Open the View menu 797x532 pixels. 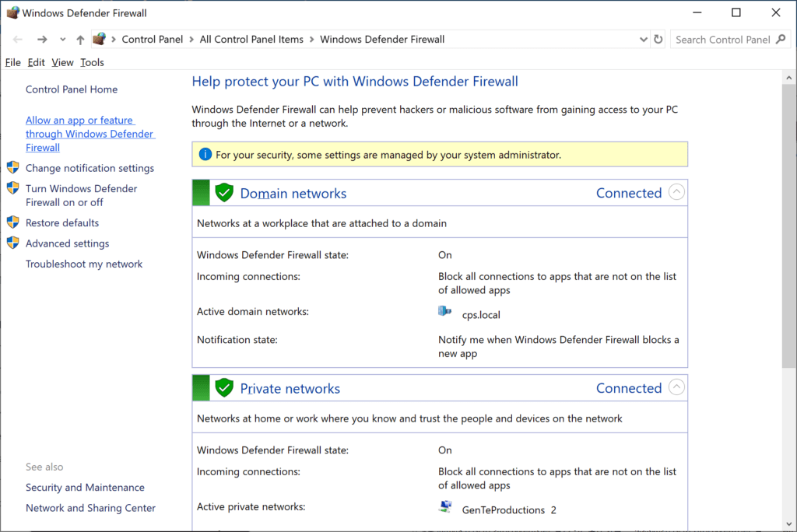pos(62,62)
